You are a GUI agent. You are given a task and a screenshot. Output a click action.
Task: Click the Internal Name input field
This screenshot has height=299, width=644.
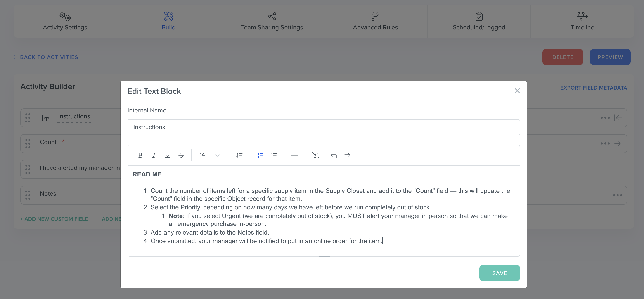tap(324, 127)
